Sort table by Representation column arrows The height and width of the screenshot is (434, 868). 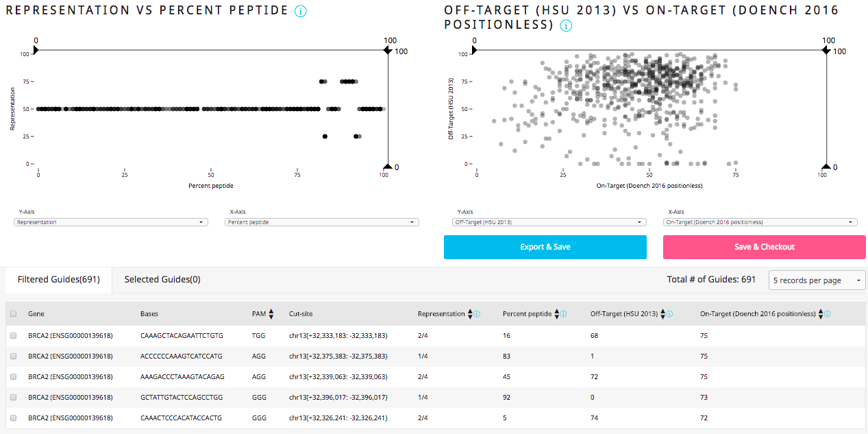coord(470,314)
